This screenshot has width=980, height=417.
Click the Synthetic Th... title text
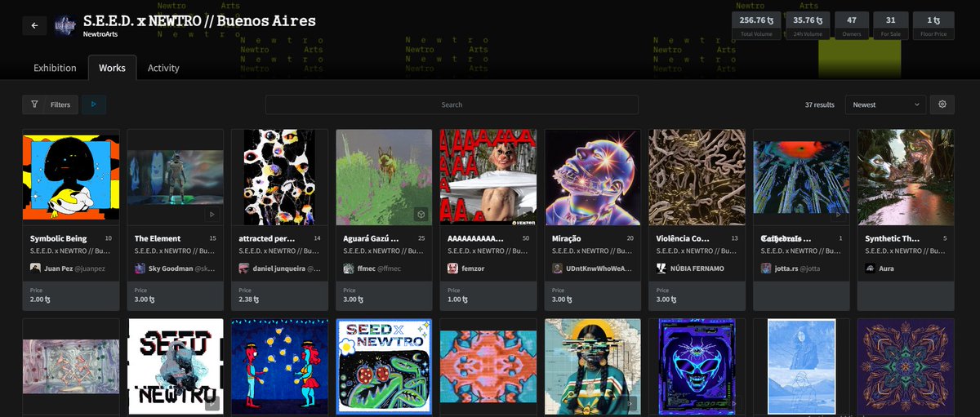click(893, 238)
